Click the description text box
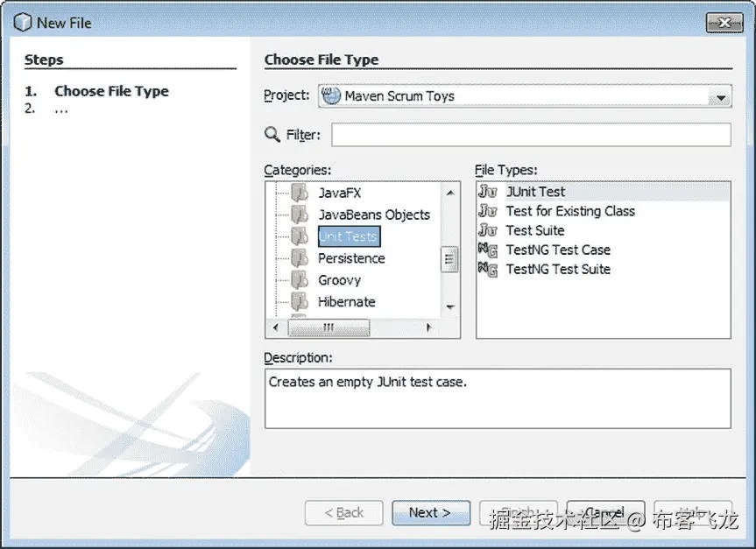Screen dimensions: 756x549 [498, 398]
